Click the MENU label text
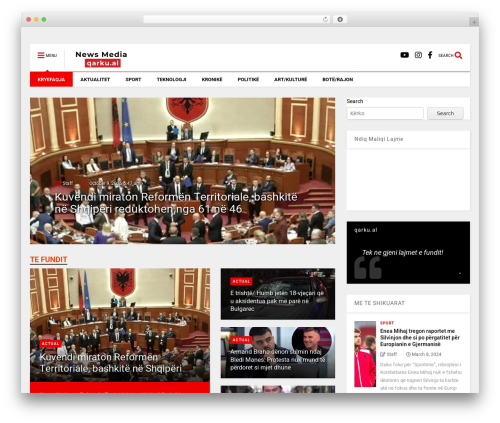This screenshot has width=500, height=423. 51,55
